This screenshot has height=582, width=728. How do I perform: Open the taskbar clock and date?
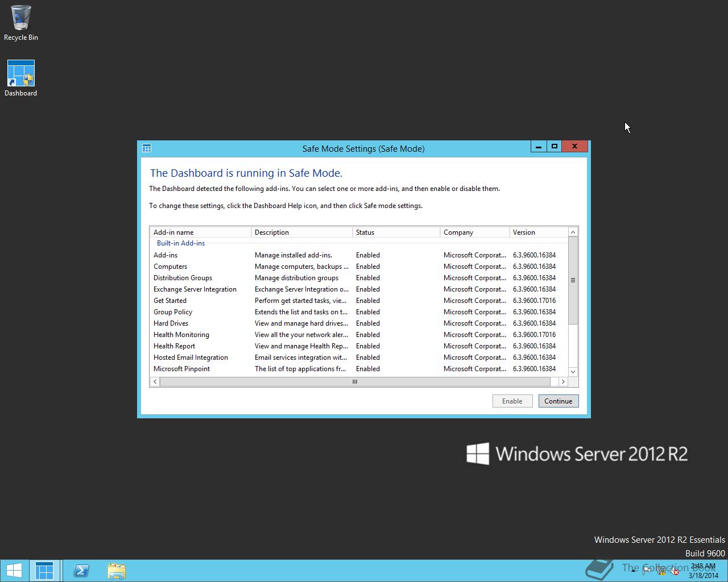[704, 571]
